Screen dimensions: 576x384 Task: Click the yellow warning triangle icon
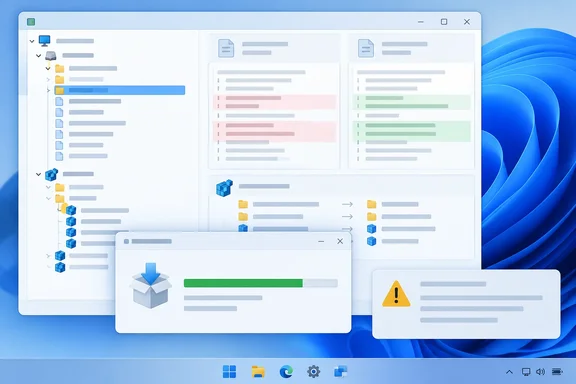(396, 294)
